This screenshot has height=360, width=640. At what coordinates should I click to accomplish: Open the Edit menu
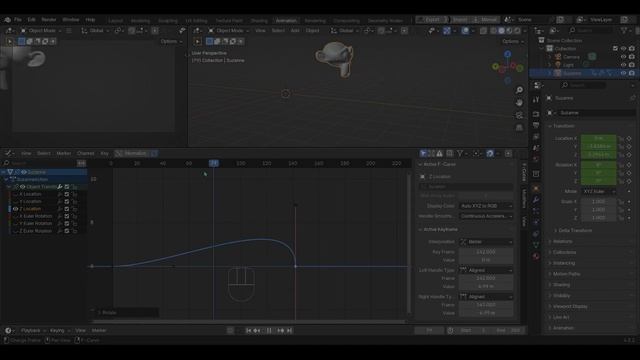click(31, 20)
